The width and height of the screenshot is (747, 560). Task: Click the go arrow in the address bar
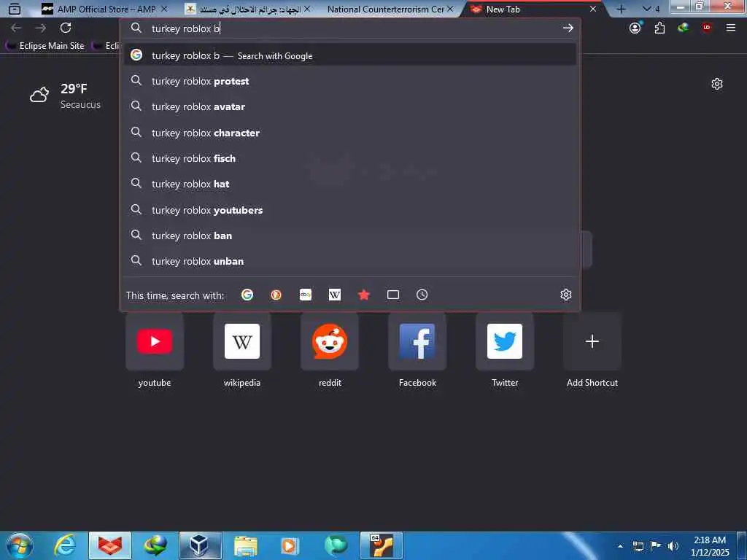(x=568, y=28)
